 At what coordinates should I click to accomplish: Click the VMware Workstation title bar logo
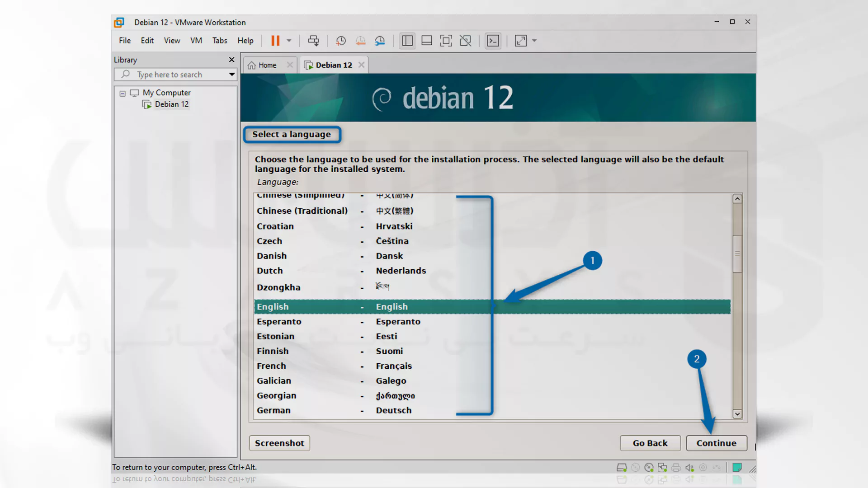(x=119, y=23)
